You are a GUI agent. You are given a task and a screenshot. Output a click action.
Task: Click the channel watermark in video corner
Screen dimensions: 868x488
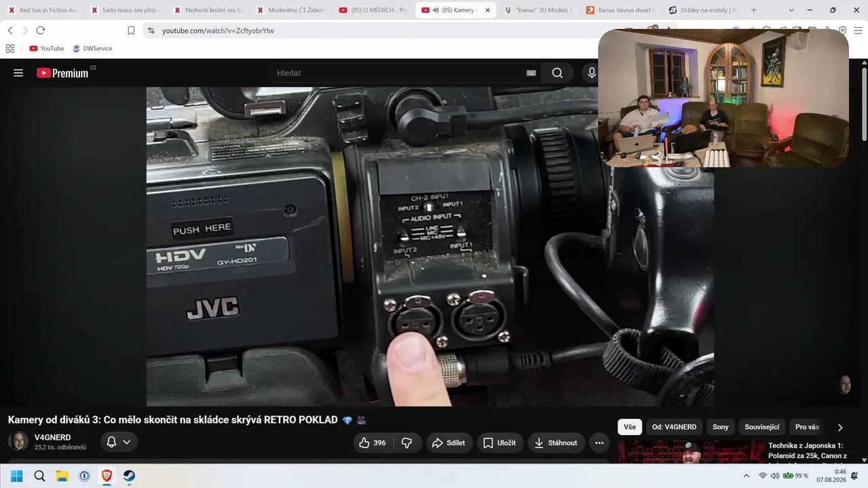point(845,384)
